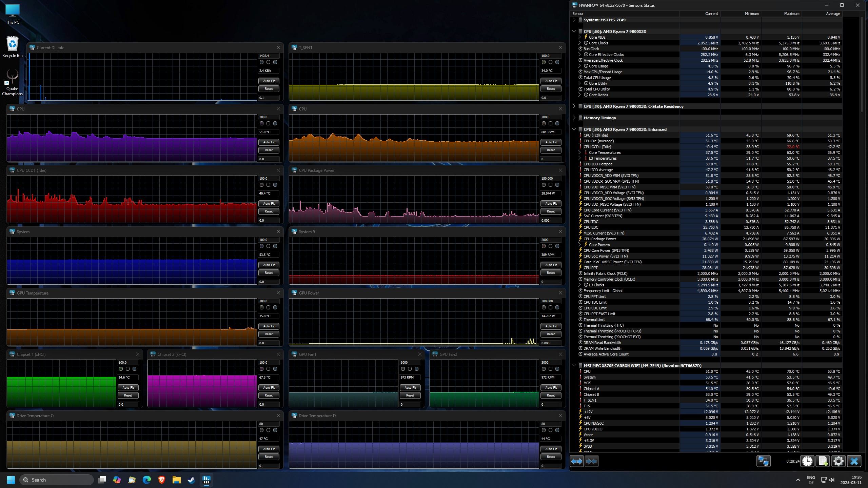
Task: Expand the System: MSI MS-7E49 sensor group
Action: [574, 20]
